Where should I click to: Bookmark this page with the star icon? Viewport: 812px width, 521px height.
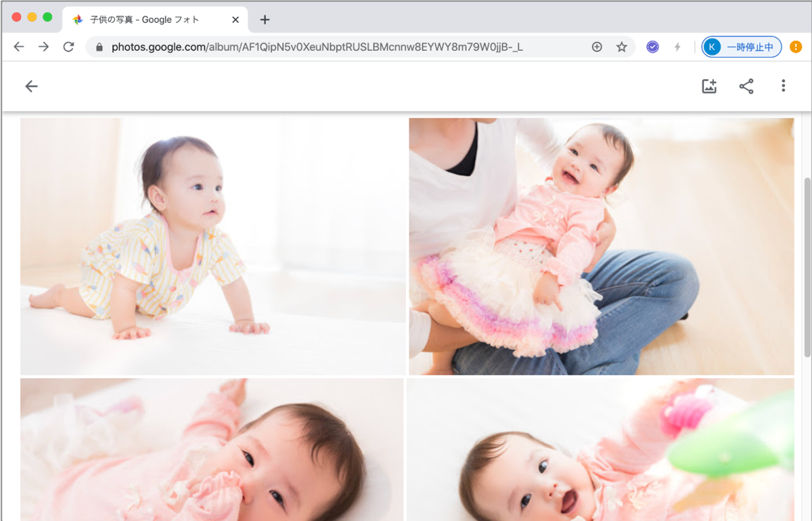click(621, 47)
